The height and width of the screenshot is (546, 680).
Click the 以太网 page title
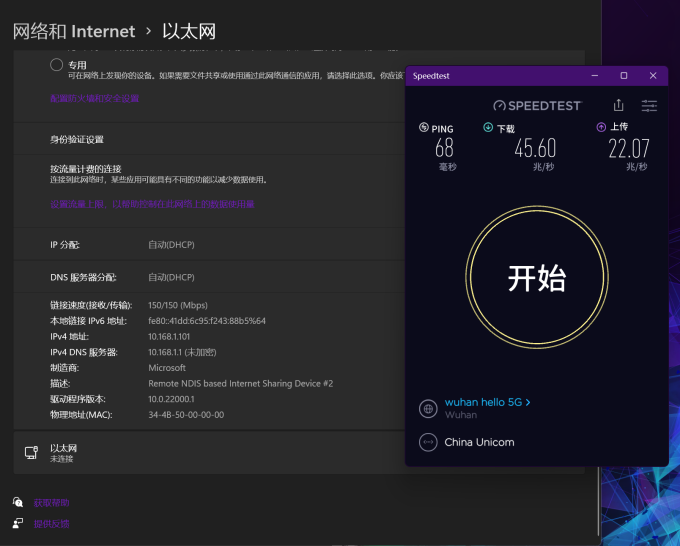tap(189, 31)
